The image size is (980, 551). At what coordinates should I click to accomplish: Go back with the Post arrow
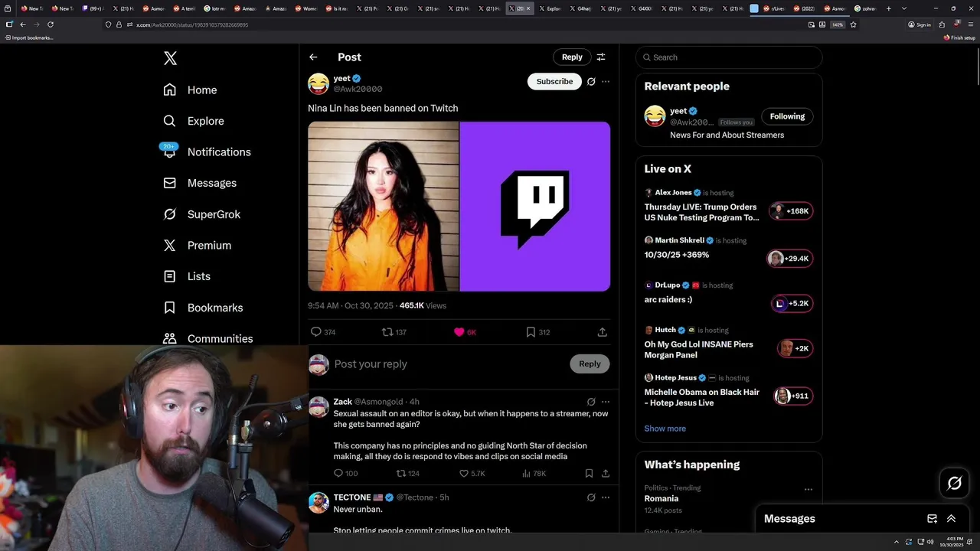(x=313, y=57)
